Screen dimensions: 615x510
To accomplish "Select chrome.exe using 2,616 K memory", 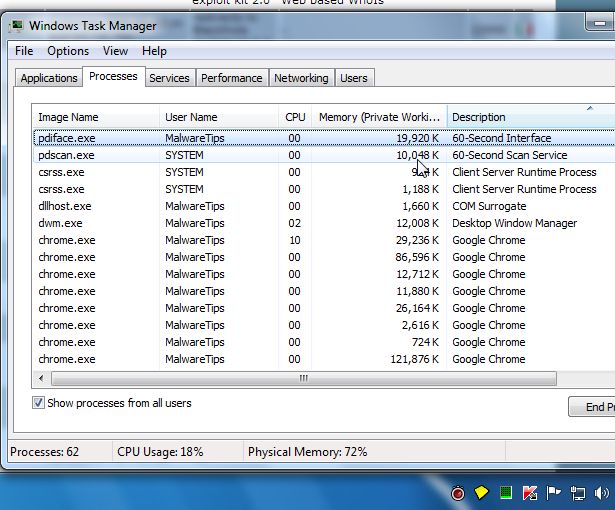I will 324,325.
